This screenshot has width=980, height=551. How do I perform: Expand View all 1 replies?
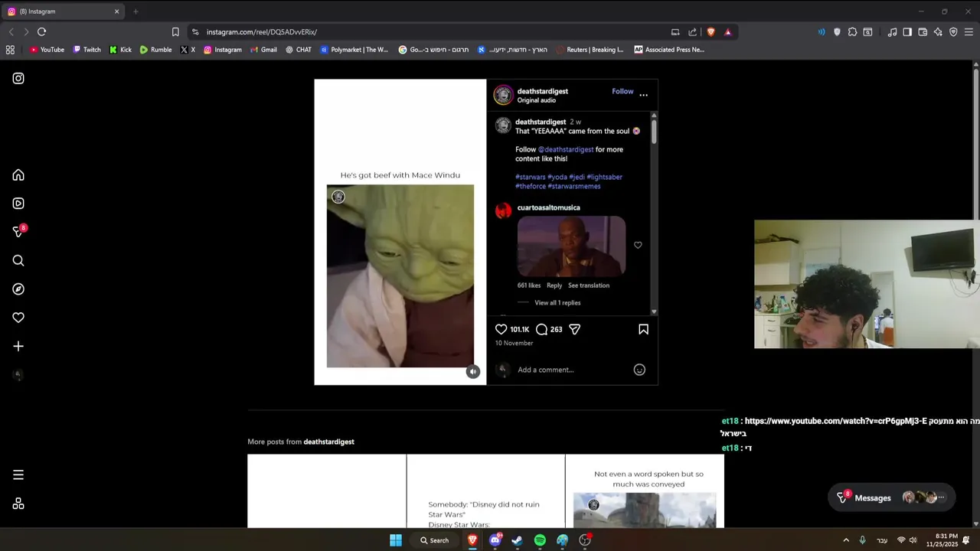pyautogui.click(x=557, y=302)
